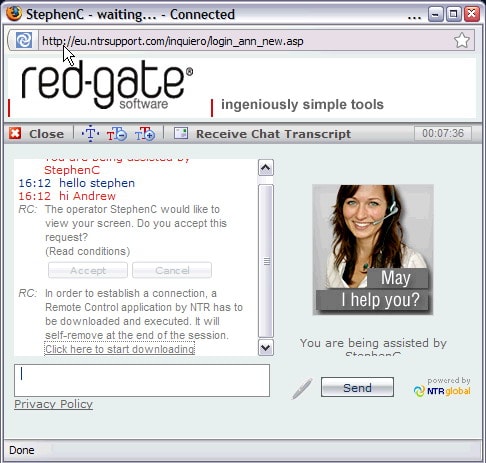The height and width of the screenshot is (463, 486).
Task: Decrease chat text size with T minus icon
Action: click(x=117, y=134)
